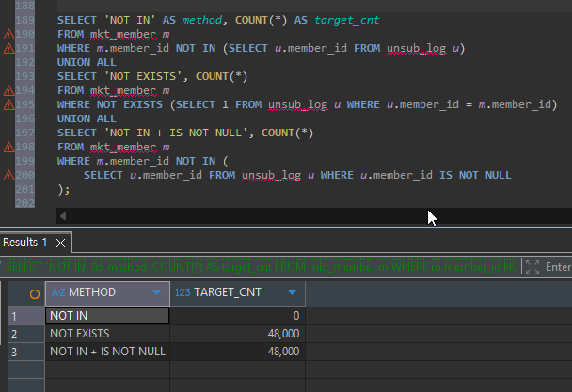This screenshot has width=572, height=392.
Task: Click the 'method' alias on line 189
Action: coord(202,20)
